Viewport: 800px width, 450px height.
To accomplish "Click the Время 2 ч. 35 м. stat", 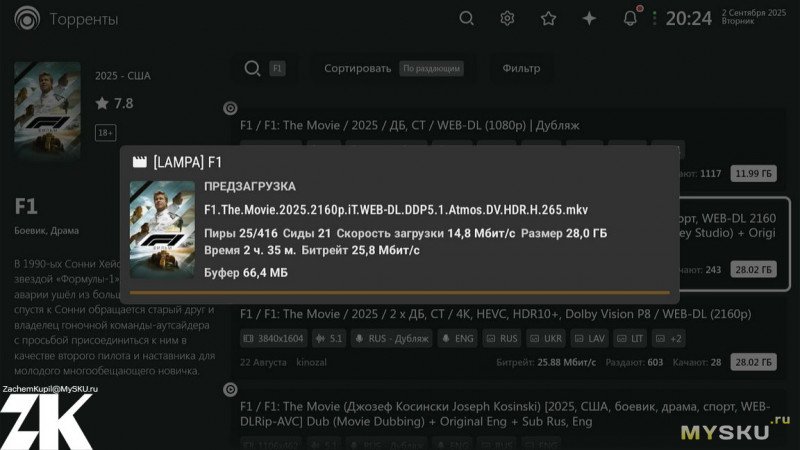I will pos(250,250).
